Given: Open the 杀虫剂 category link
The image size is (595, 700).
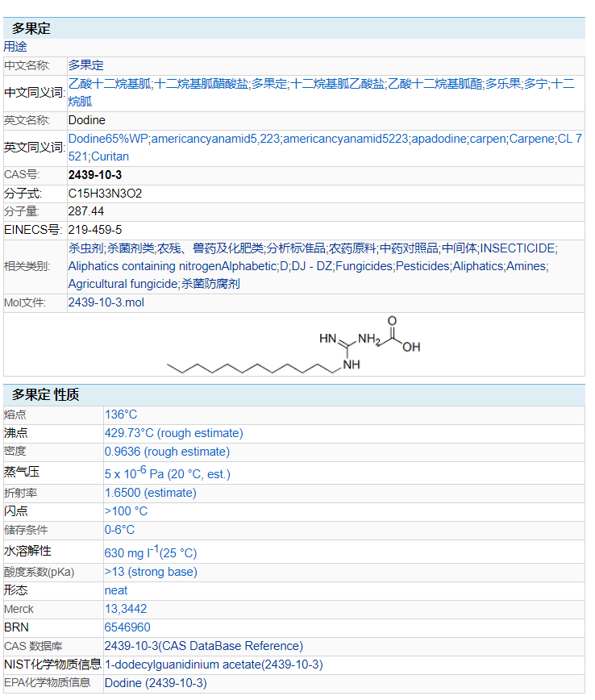Looking at the screenshot, I should pyautogui.click(x=86, y=248).
